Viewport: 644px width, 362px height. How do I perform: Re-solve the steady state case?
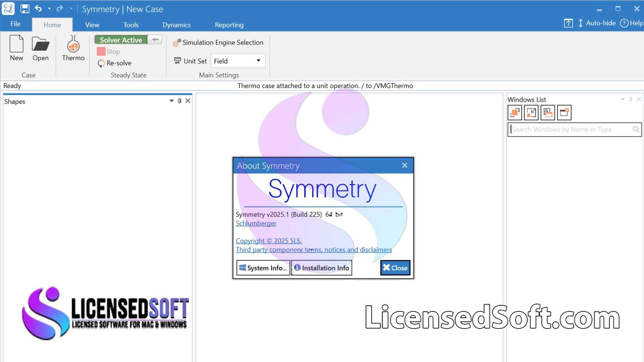coord(115,63)
